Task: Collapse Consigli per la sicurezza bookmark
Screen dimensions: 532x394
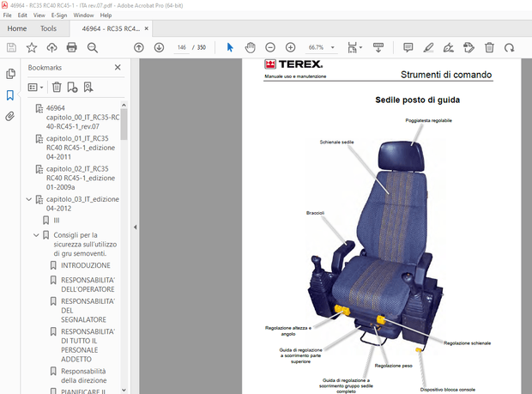Action: (36, 235)
